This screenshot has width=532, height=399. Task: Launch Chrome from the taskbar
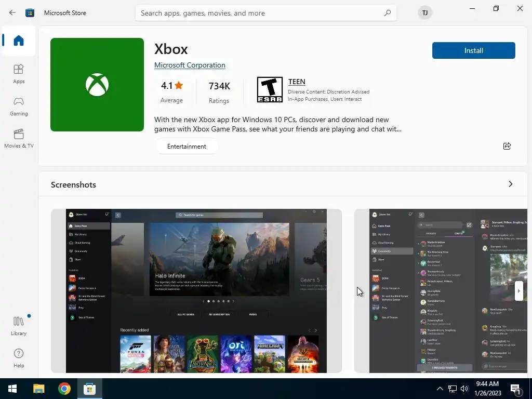pyautogui.click(x=64, y=389)
